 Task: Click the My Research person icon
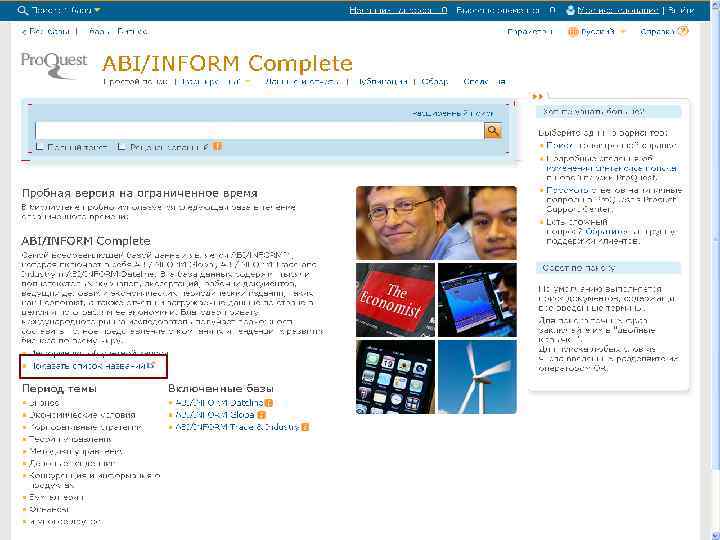[x=570, y=10]
